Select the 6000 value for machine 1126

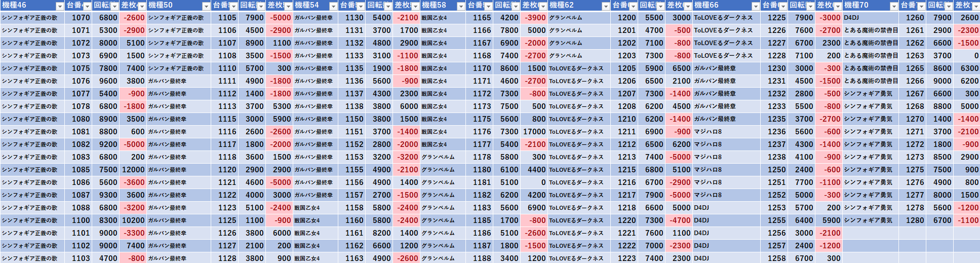(279, 233)
